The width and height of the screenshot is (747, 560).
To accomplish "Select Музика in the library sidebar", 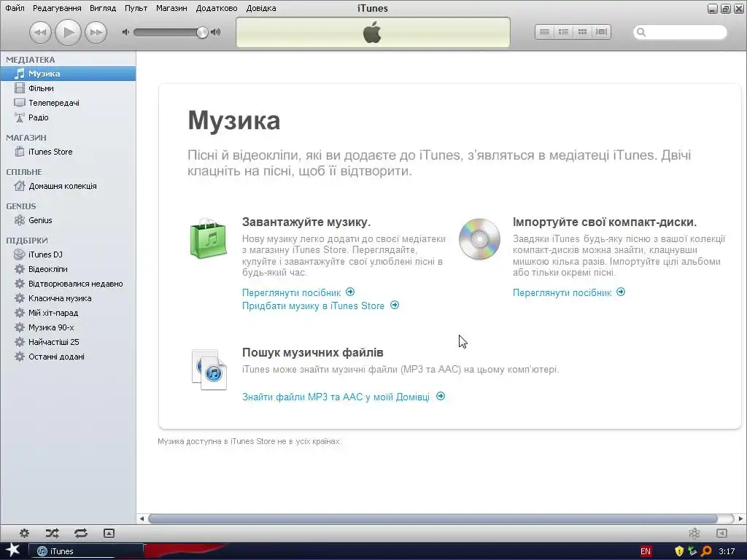I will click(x=68, y=74).
